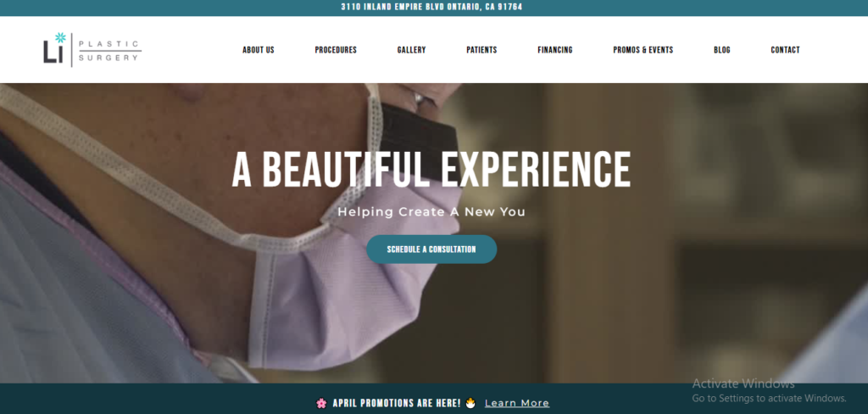Follow the Learn More promotions link
Screen dimensions: 868x414
click(x=517, y=404)
